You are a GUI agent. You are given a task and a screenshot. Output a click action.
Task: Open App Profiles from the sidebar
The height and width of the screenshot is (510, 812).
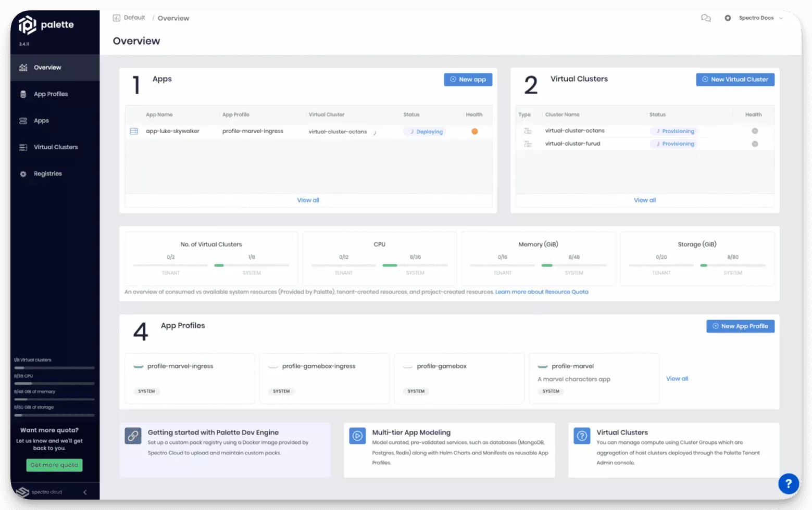coord(51,94)
